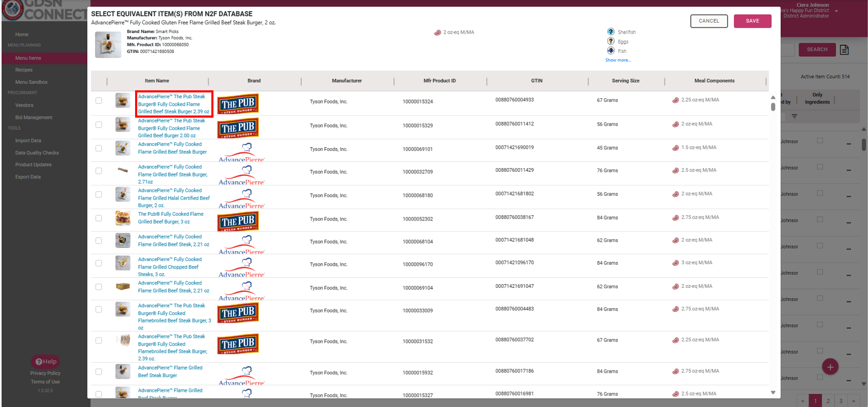Click the thumbnail for product 10000015324
Screen dimensions: 868x407
[123, 100]
